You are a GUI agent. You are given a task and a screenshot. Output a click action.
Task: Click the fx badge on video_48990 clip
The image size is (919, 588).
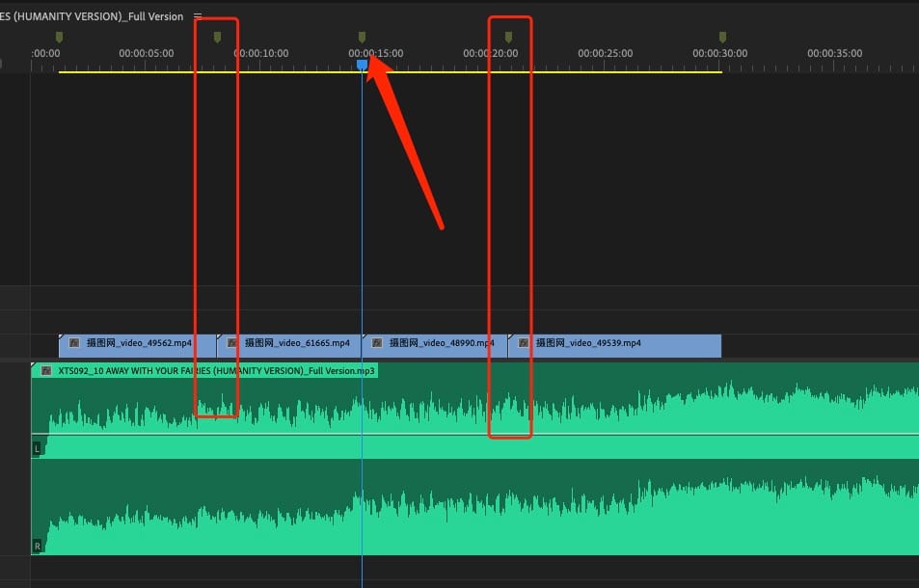[377, 342]
